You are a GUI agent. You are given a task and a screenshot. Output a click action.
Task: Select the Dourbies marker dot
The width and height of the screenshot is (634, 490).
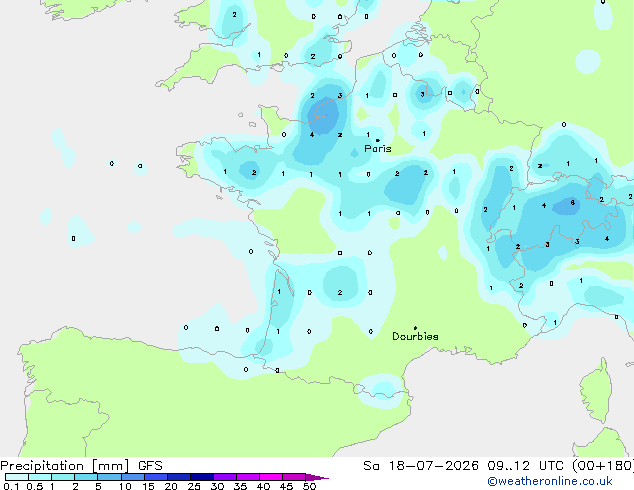click(415, 328)
